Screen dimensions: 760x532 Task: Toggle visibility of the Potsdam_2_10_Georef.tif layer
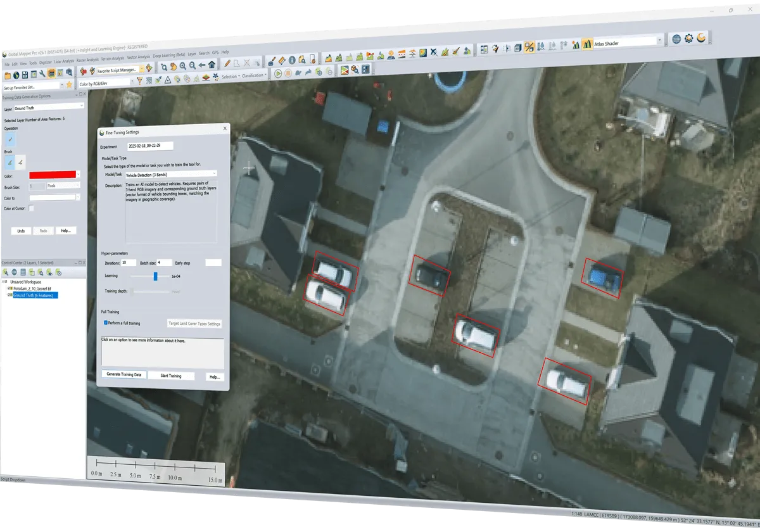pyautogui.click(x=9, y=288)
